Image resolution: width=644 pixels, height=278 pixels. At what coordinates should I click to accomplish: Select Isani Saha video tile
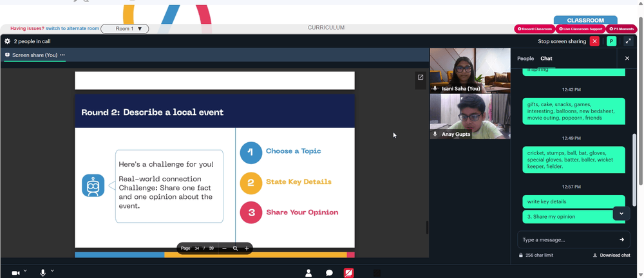(x=470, y=71)
